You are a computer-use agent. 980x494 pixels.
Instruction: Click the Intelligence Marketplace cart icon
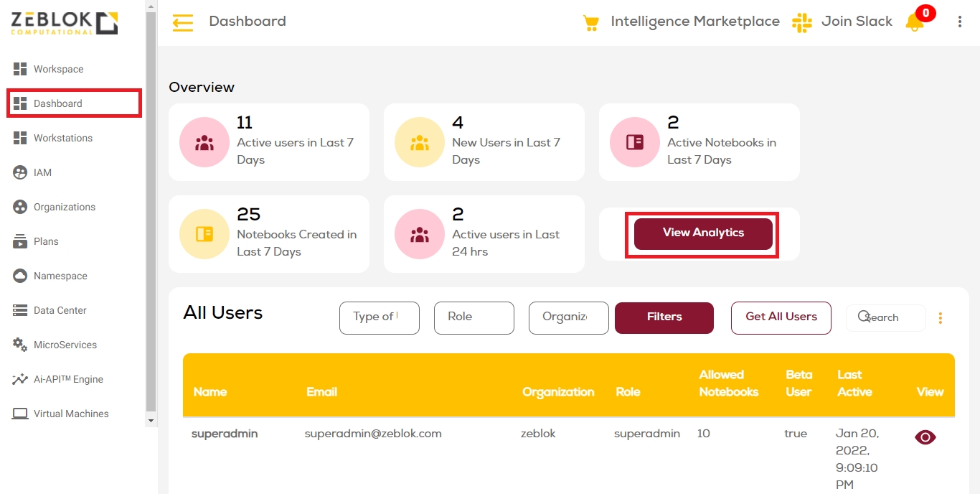[590, 23]
